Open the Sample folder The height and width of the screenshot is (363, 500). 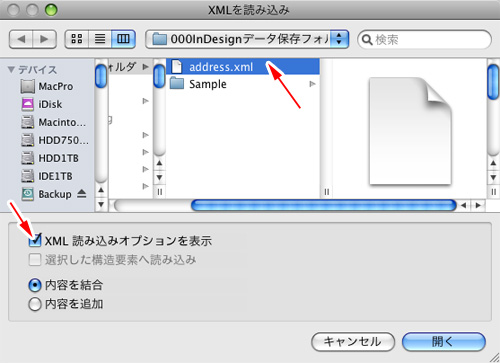(243, 84)
